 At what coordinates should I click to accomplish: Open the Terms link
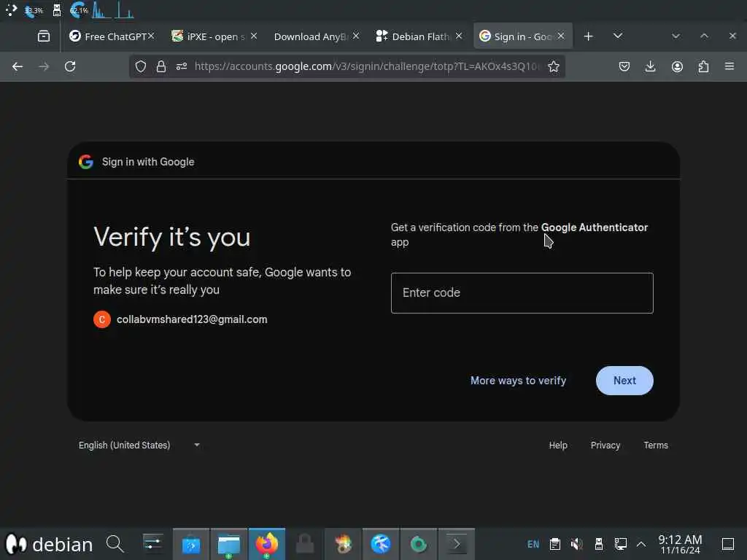click(x=656, y=446)
